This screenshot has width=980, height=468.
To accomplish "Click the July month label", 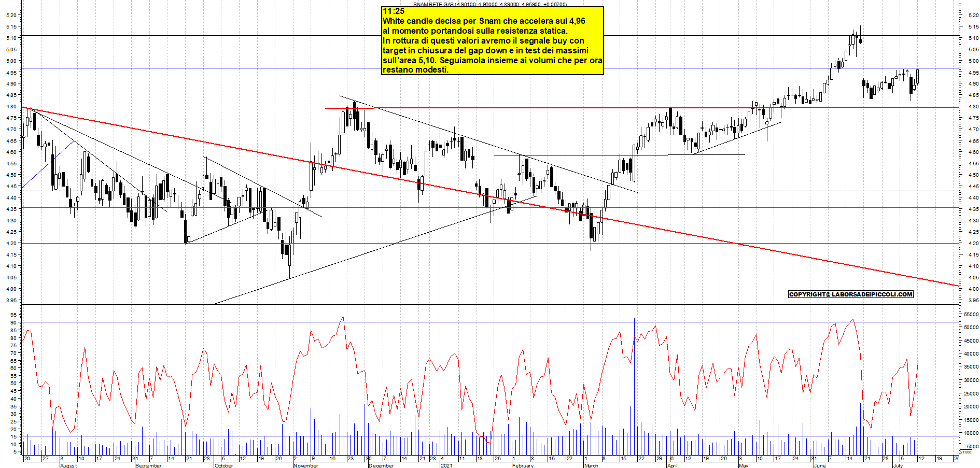I will (x=898, y=465).
